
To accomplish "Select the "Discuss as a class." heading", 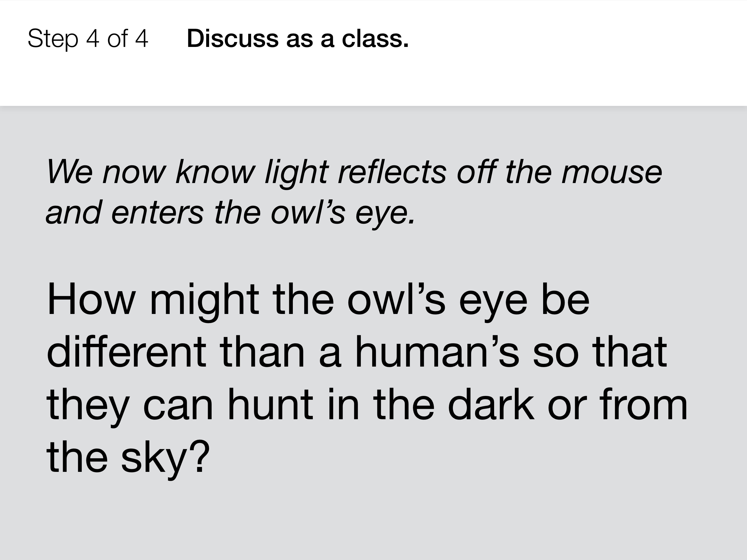I will [298, 38].
